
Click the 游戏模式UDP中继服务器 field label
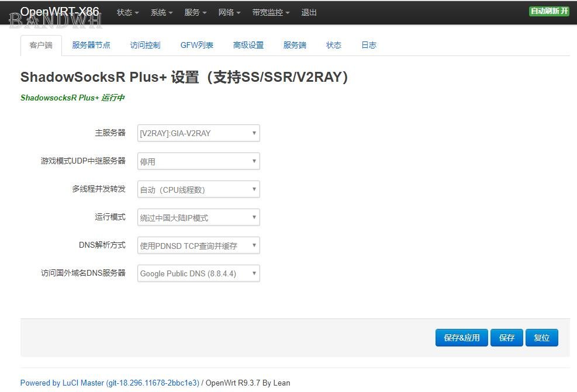(83, 161)
